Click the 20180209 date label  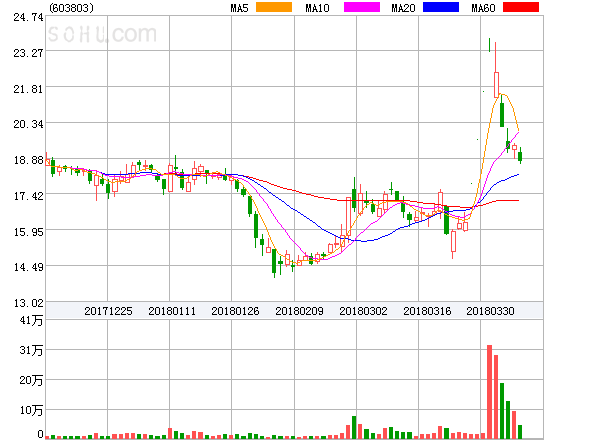(299, 311)
